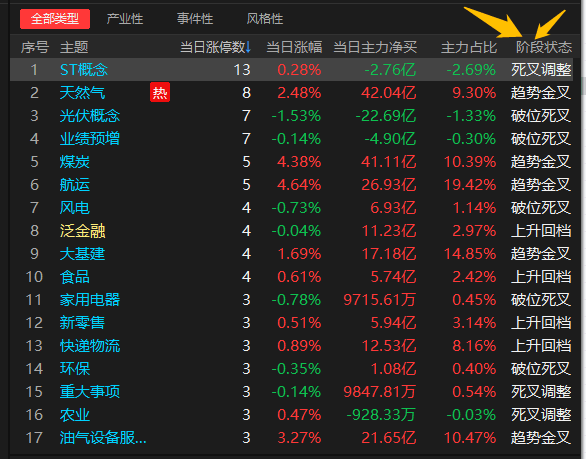Image resolution: width=586 pixels, height=459 pixels.
Task: Click the 序号 column header
Action: [x=35, y=47]
